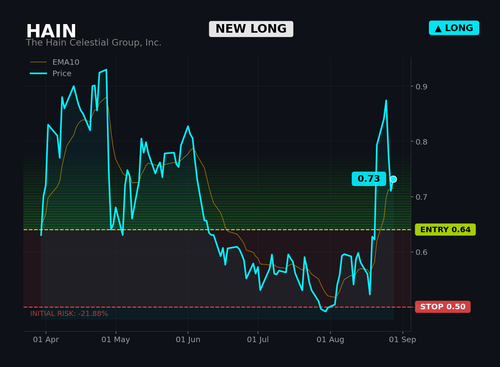Click the 01 Jun date label

188,340
